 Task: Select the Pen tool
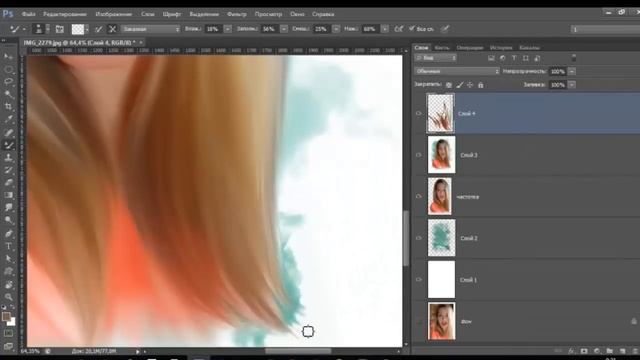pos(8,233)
